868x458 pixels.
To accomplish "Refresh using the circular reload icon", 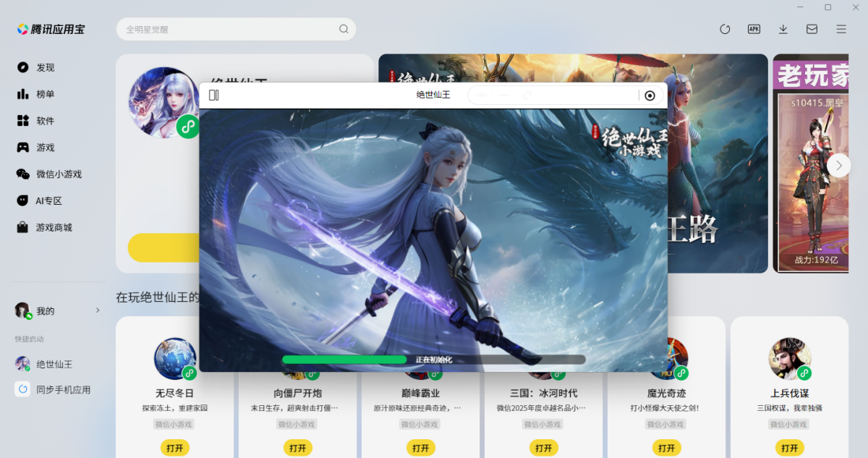I will (725, 29).
